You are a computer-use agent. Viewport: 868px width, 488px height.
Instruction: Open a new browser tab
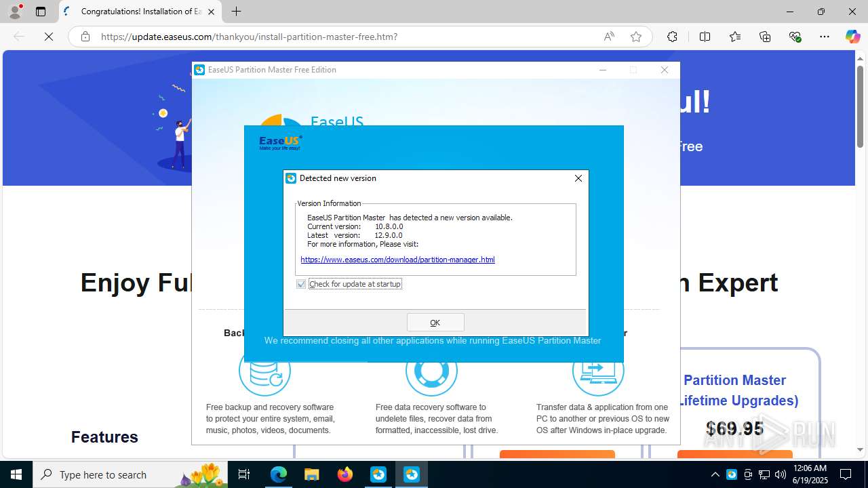(x=236, y=12)
